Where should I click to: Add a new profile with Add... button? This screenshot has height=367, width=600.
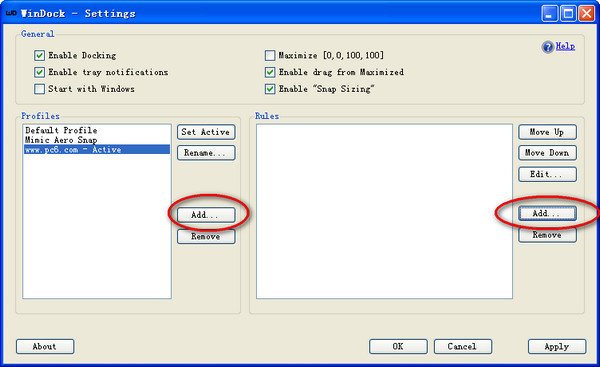[206, 215]
